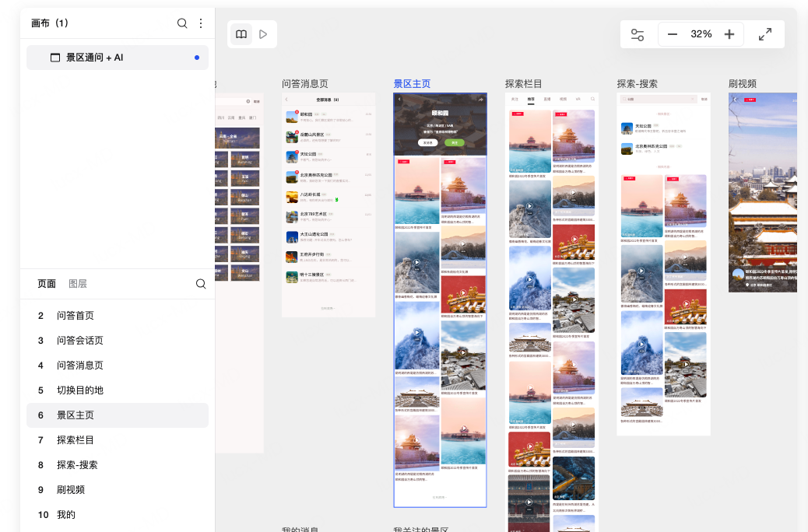Search canvases with the top magnifier icon

pos(182,23)
